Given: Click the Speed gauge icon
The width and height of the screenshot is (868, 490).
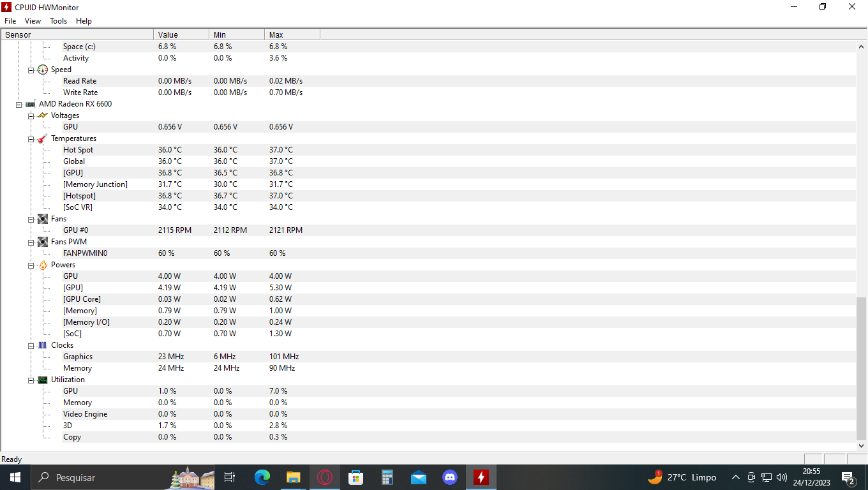Looking at the screenshot, I should 43,70.
